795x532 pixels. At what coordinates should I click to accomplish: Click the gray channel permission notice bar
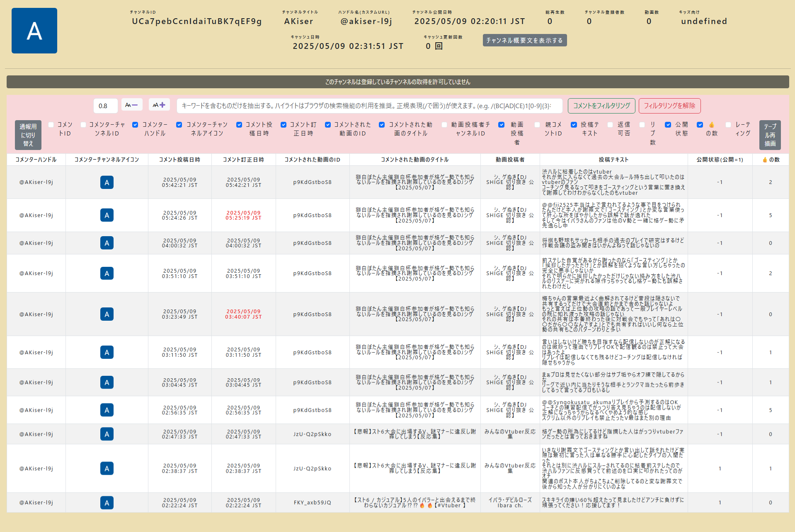pos(397,82)
